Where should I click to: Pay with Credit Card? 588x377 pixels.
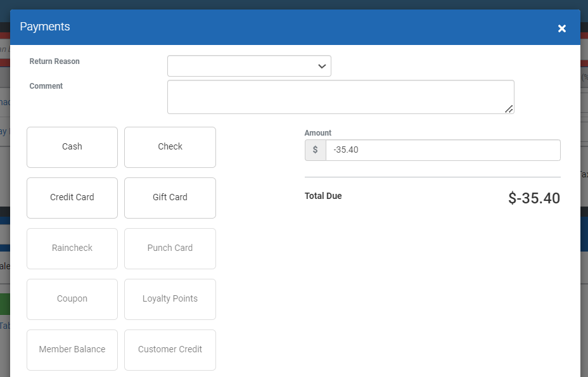pos(72,198)
